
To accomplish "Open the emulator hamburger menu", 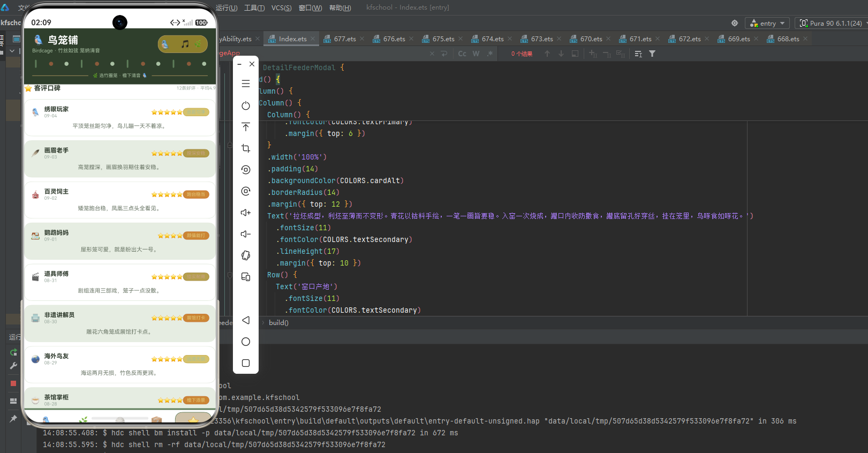I will [x=246, y=84].
